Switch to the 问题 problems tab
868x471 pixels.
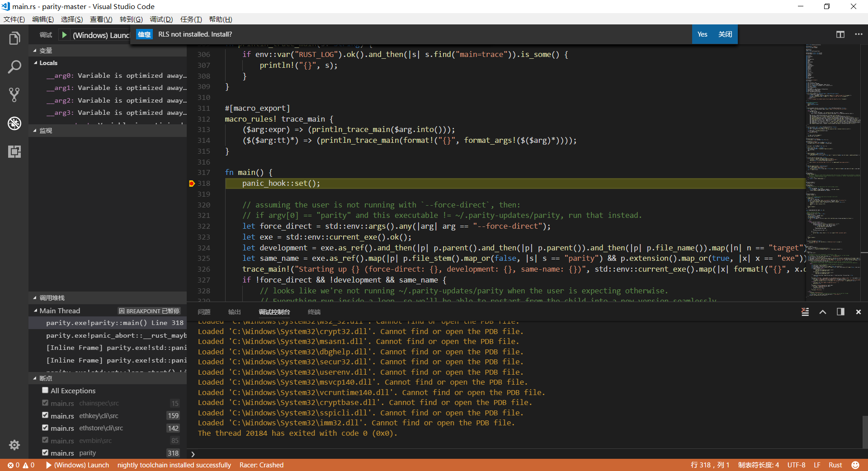(204, 312)
